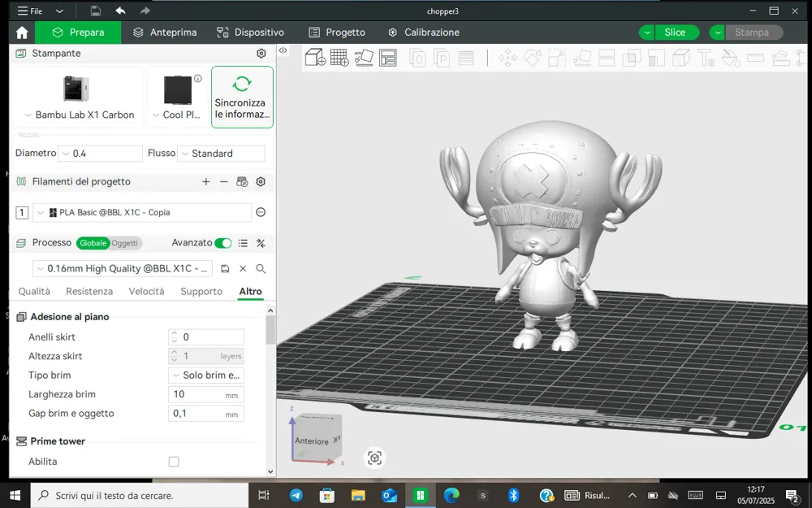
Task: Click the Split to parts icon
Action: click(x=442, y=58)
